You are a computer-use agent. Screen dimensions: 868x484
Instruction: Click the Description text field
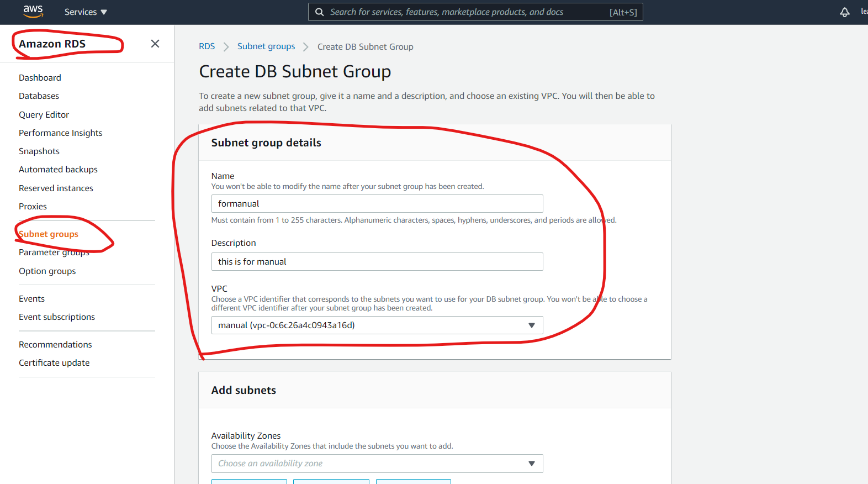pos(377,262)
